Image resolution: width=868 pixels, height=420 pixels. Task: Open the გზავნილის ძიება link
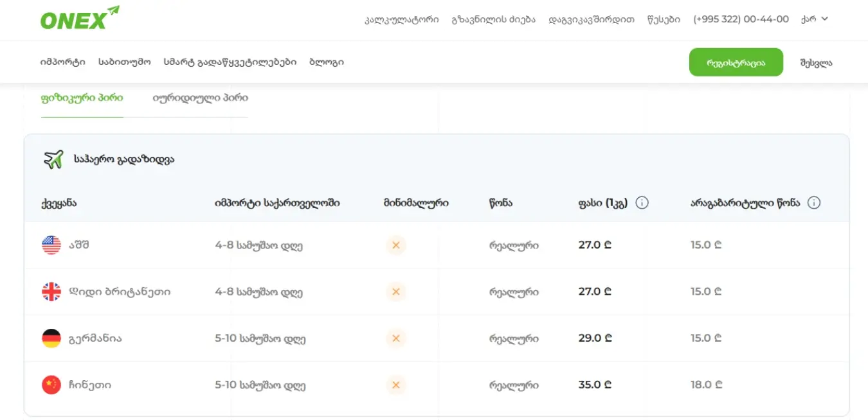coord(494,19)
